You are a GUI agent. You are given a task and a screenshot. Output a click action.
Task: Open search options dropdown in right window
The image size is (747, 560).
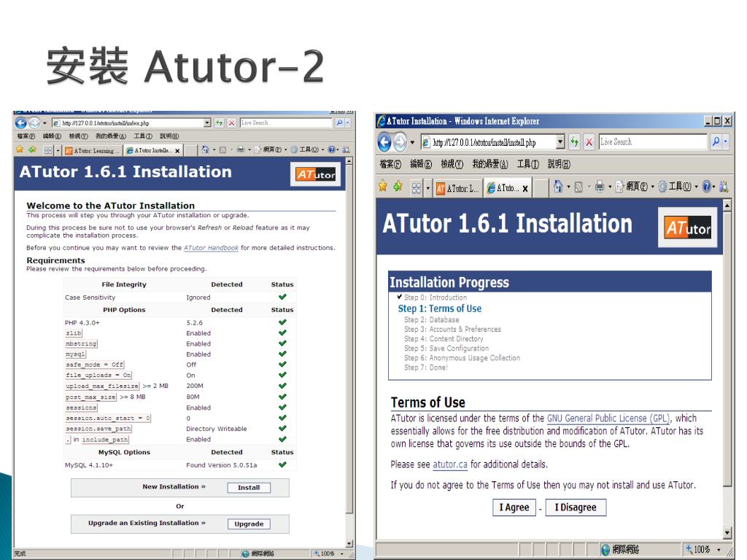point(726,141)
